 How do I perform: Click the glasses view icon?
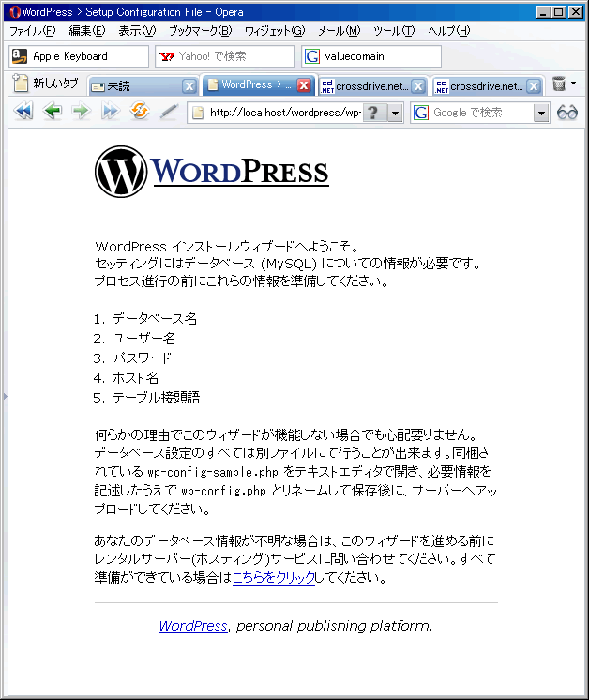(567, 113)
